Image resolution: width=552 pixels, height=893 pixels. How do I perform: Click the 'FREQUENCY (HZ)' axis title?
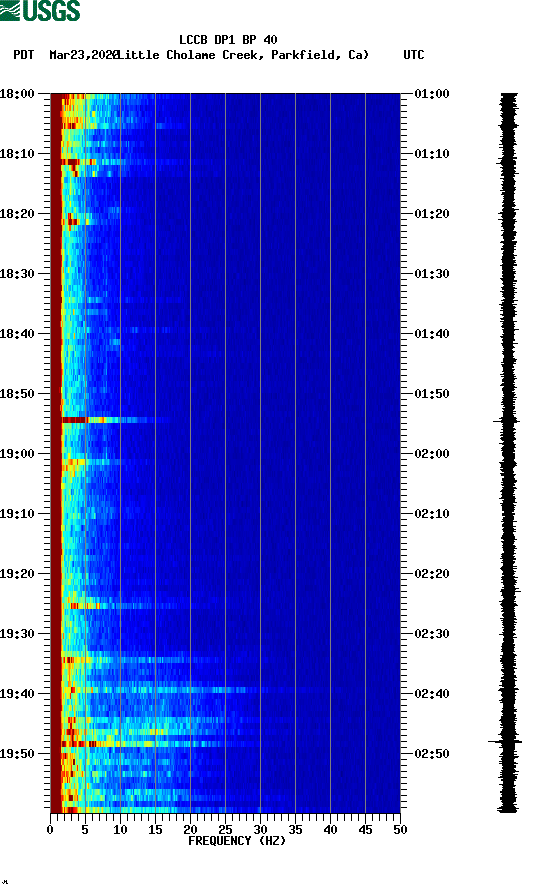tap(236, 841)
